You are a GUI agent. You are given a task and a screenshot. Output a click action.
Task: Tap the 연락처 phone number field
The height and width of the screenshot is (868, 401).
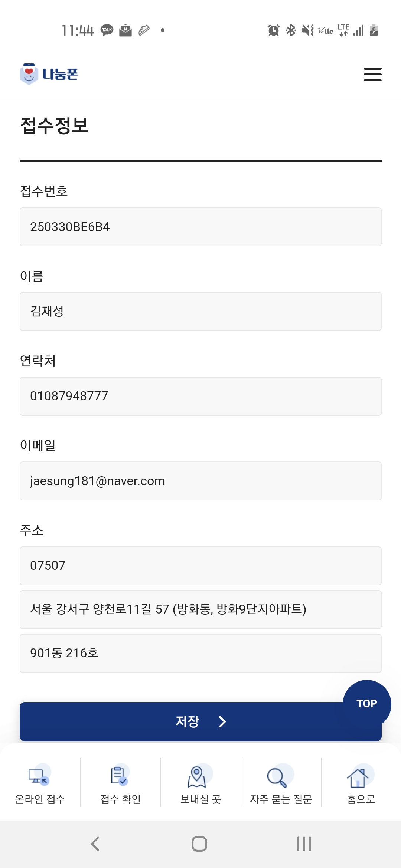click(200, 396)
